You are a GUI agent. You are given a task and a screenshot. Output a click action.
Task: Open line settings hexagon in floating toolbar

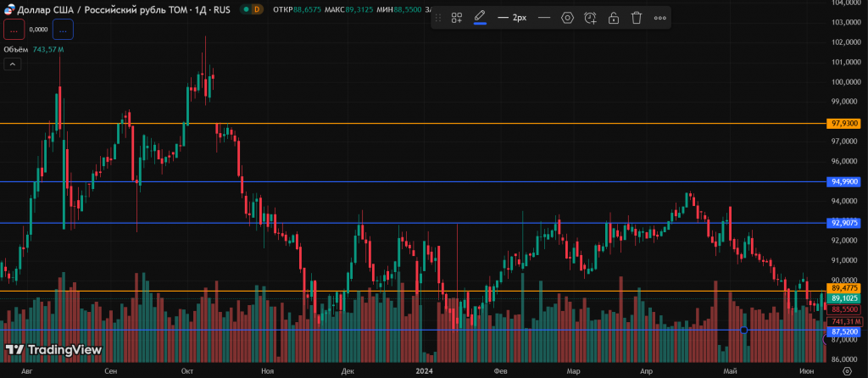(x=567, y=18)
